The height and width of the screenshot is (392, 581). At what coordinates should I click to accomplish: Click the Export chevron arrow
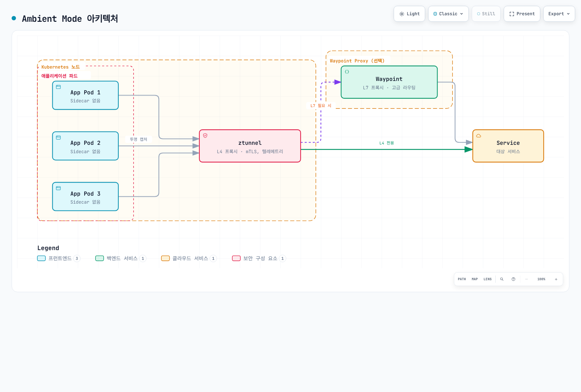568,14
